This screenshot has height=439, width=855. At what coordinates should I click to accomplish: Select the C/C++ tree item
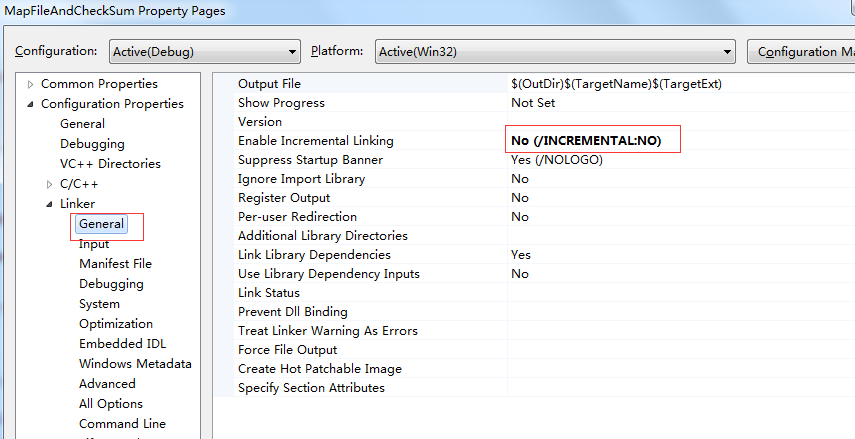79,184
